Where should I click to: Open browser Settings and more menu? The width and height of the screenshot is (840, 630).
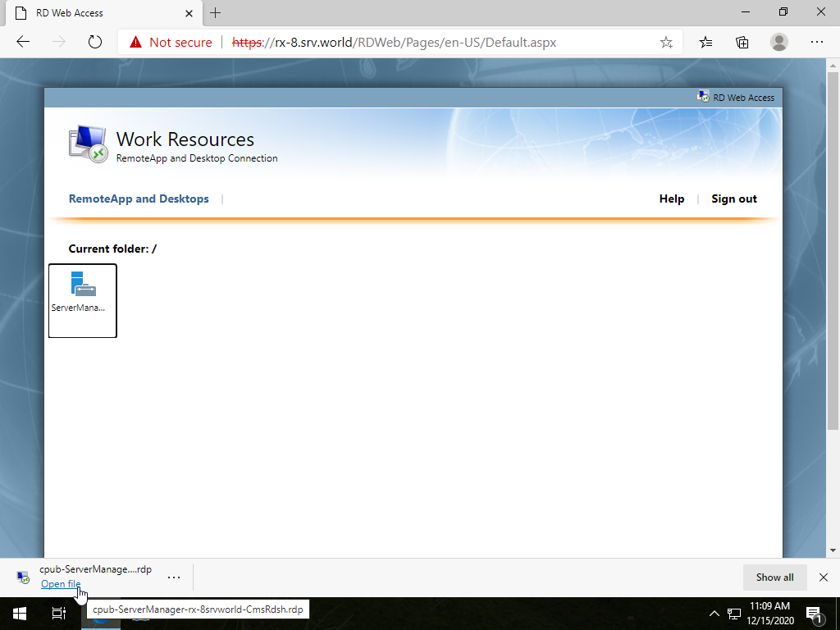click(x=816, y=42)
